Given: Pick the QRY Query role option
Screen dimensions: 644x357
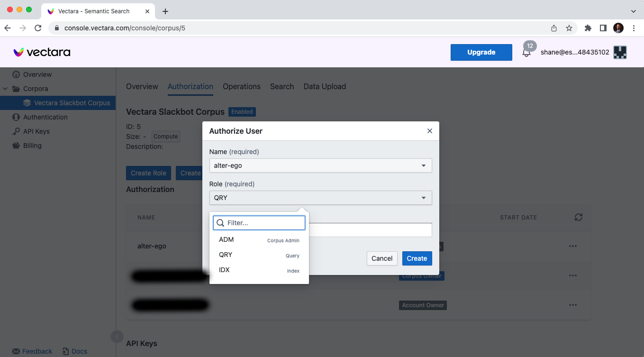Looking at the screenshot, I should [x=259, y=255].
